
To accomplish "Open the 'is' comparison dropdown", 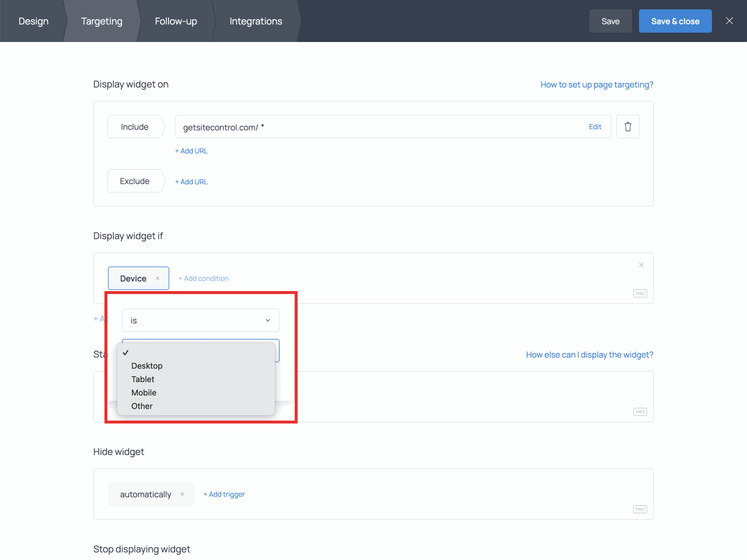I will coord(200,320).
